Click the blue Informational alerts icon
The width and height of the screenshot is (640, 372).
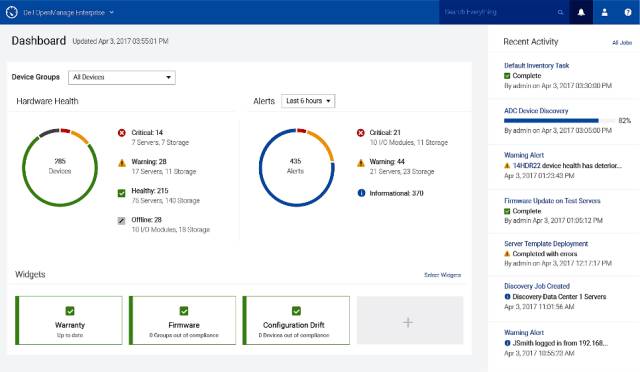[x=361, y=193]
